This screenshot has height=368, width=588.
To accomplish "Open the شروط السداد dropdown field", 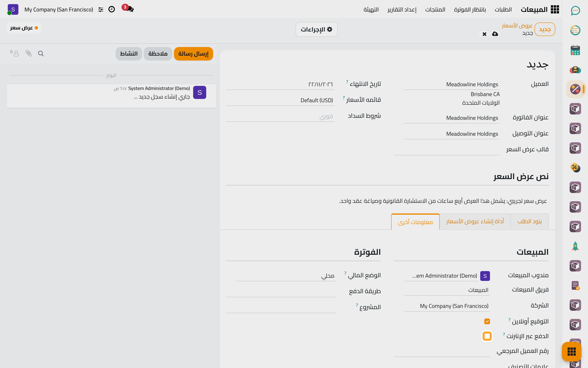I will click(x=280, y=116).
